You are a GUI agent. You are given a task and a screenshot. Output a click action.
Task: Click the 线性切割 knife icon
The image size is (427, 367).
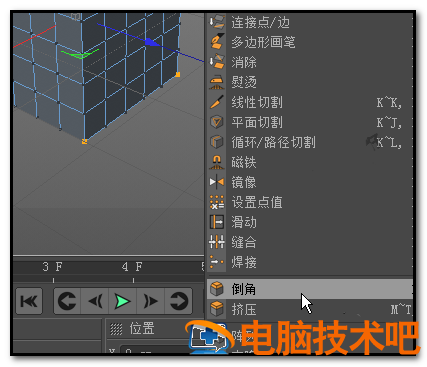point(217,102)
